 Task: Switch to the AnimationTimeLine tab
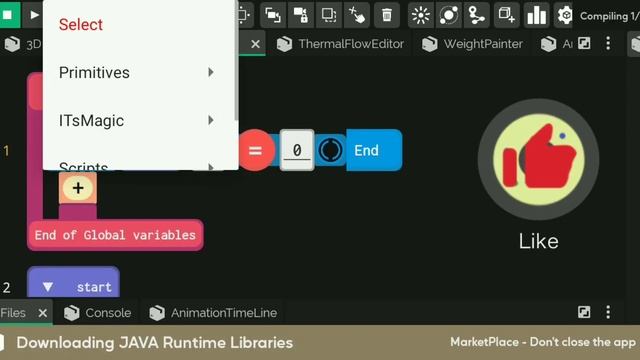[x=213, y=313]
